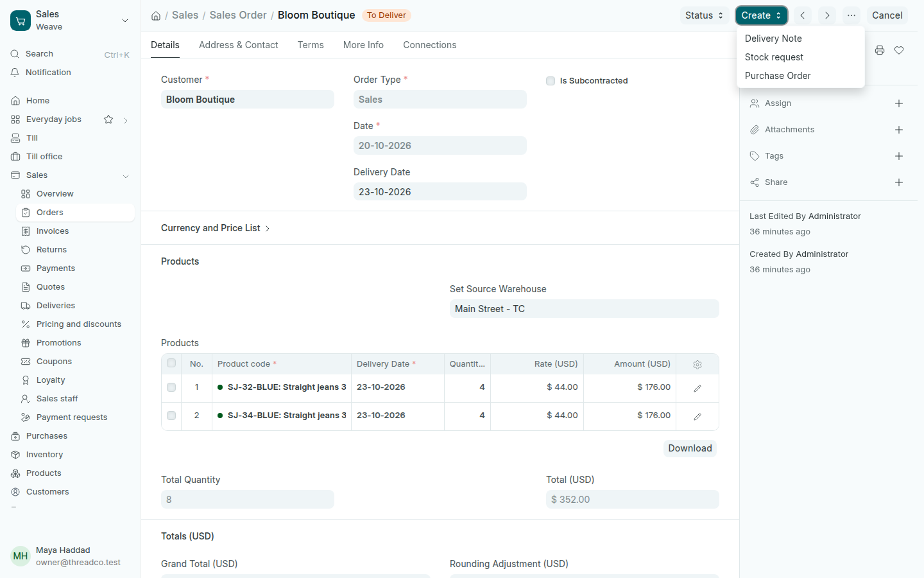Open the three-dots more options menu
This screenshot has height=578, width=924.
(851, 15)
